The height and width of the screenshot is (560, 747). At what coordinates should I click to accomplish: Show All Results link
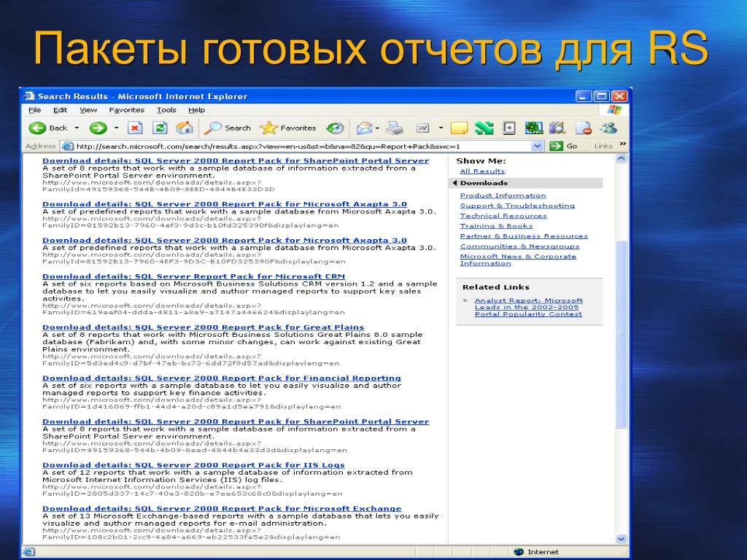482,171
